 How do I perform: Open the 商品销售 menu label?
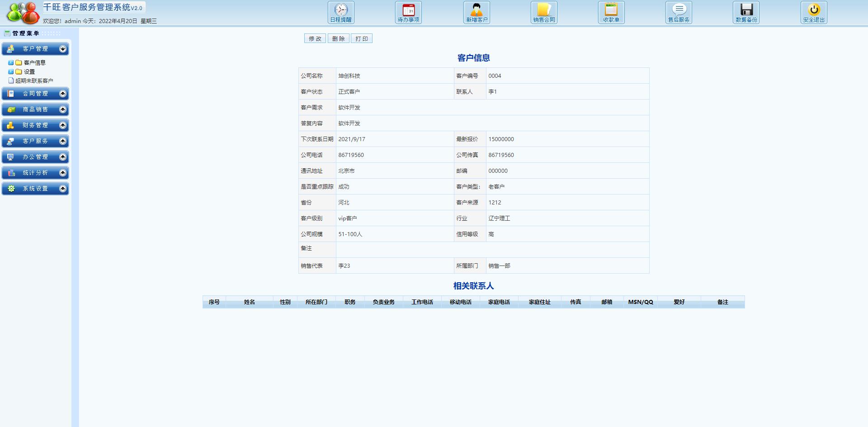tap(35, 109)
